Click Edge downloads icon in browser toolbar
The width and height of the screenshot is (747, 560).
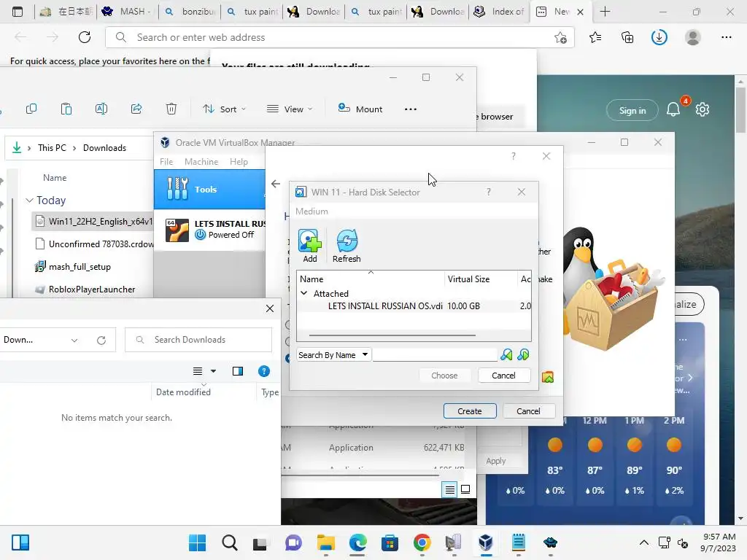[x=659, y=37]
